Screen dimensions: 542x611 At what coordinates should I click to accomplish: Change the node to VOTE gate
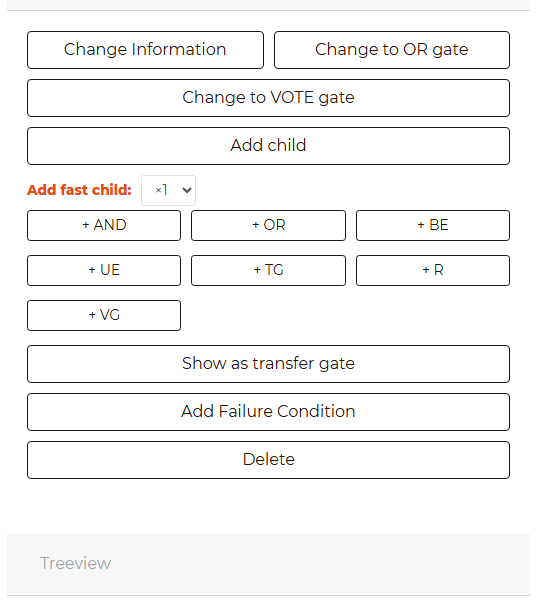[268, 98]
